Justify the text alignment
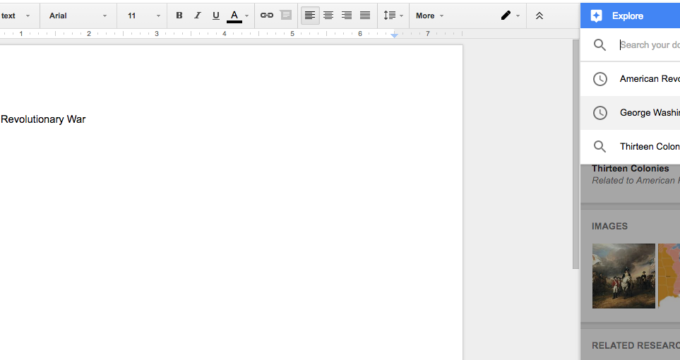The image size is (680, 360). (365, 16)
